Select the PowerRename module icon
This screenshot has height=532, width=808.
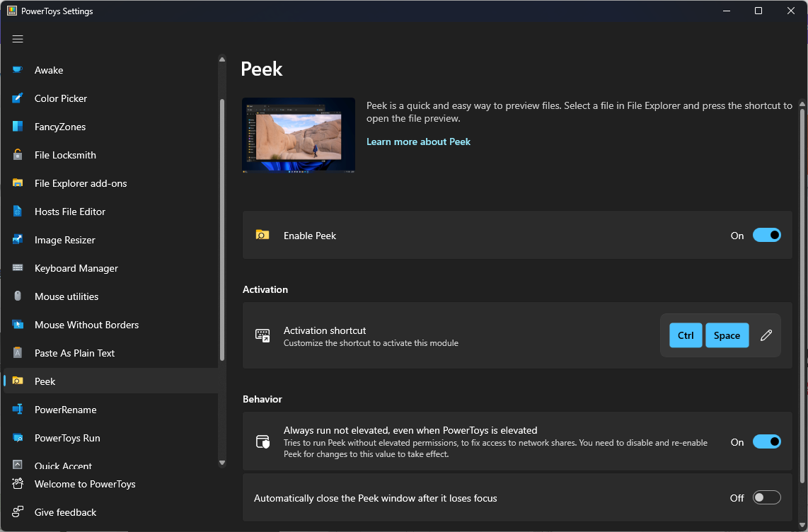click(x=18, y=410)
